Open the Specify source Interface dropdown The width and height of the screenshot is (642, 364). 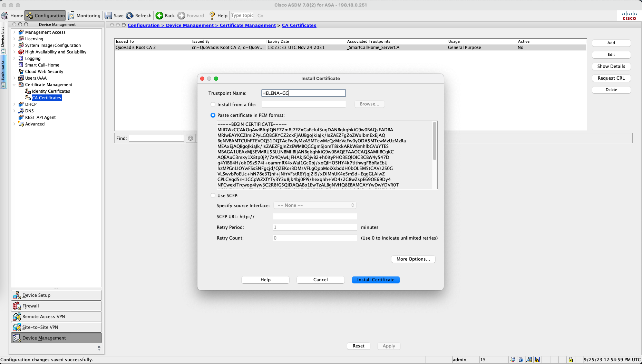click(315, 205)
